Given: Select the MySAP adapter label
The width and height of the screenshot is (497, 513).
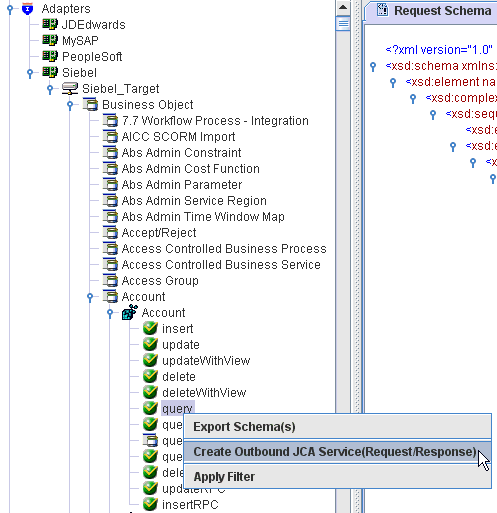Looking at the screenshot, I should click(80, 41).
